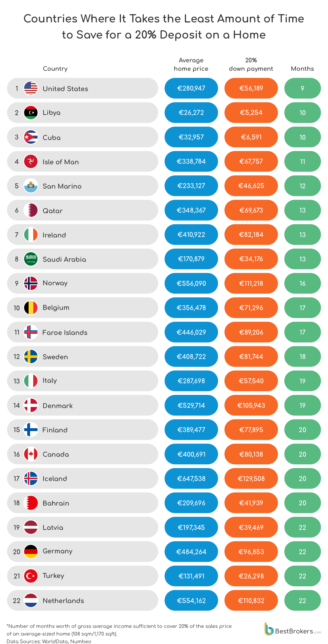Select Iceland's €129,508 down payment pill

(x=251, y=478)
